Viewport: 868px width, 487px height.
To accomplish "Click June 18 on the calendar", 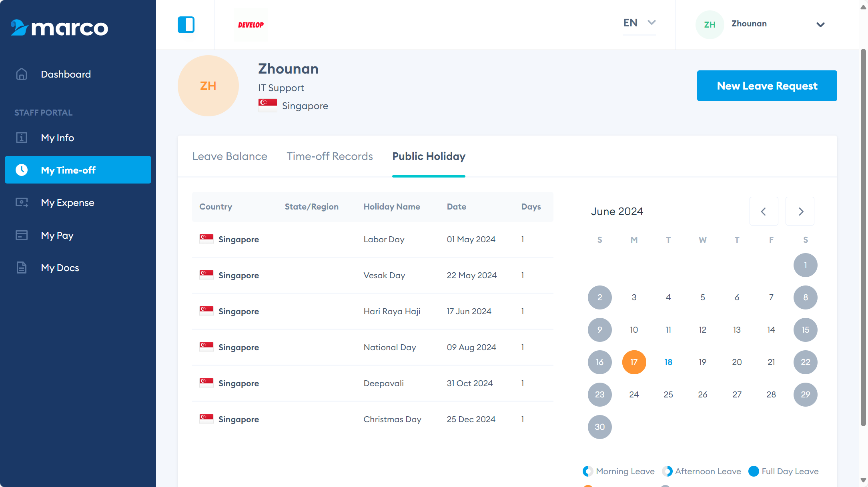I will pos(668,362).
